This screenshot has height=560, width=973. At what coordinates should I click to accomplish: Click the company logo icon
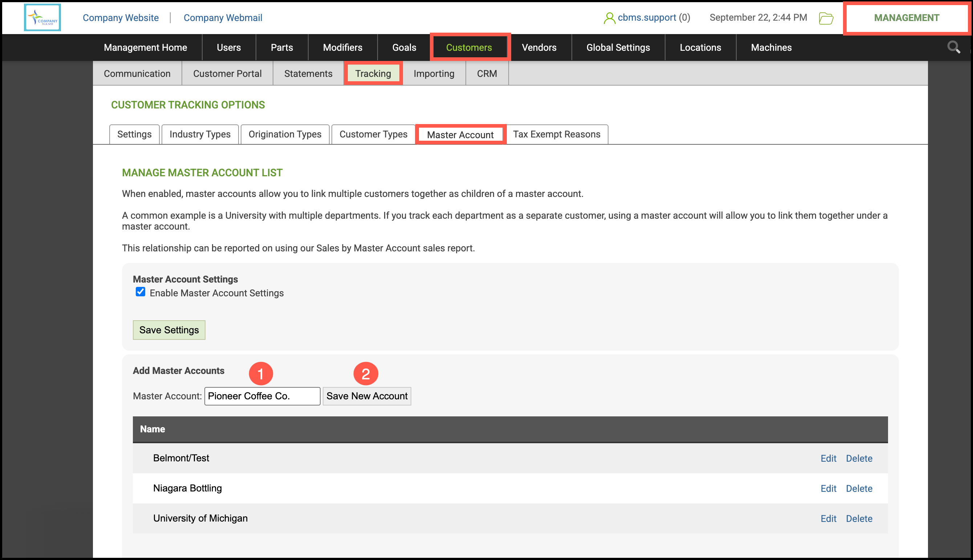point(42,17)
